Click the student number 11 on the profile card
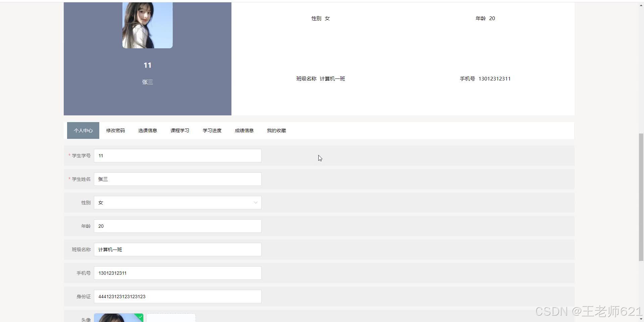 tap(148, 65)
